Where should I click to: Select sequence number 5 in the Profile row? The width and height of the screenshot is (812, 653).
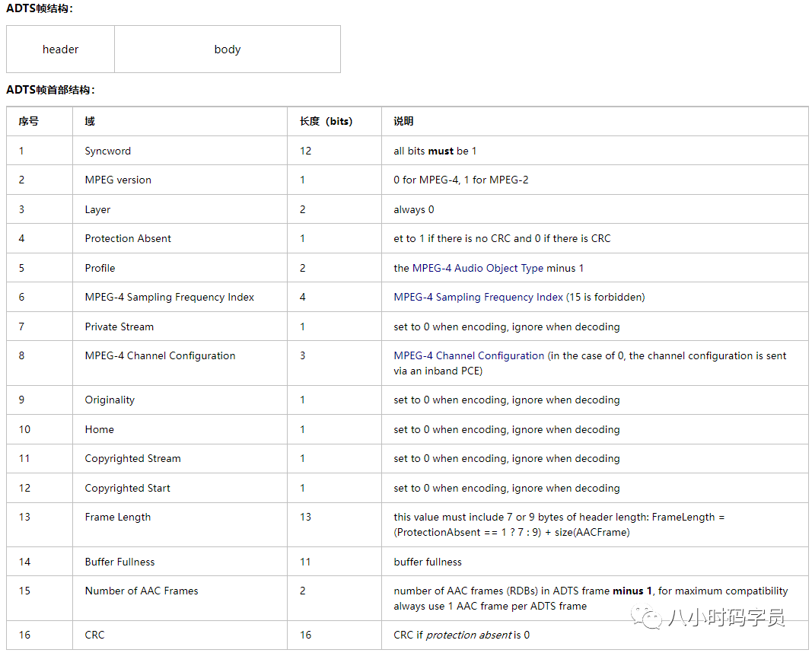(x=21, y=268)
